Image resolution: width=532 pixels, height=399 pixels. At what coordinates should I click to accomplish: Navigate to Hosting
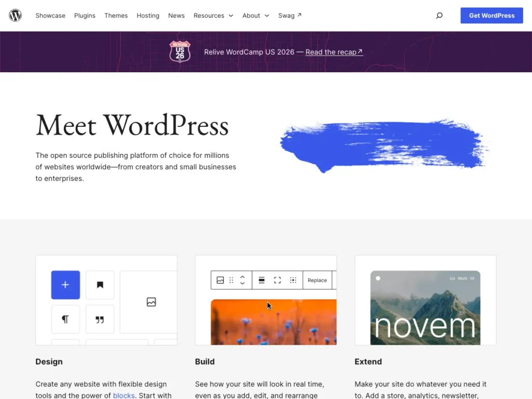tap(148, 16)
